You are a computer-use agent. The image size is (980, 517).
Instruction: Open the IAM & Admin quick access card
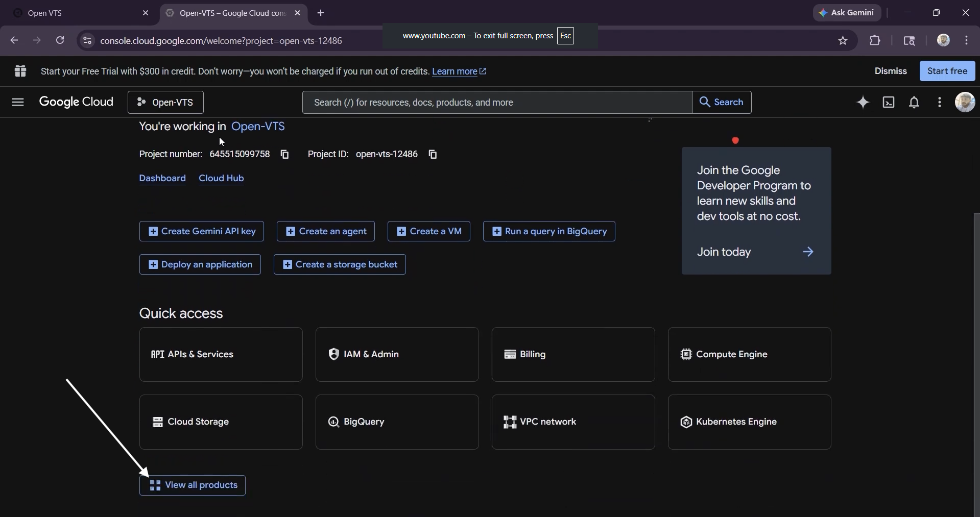tap(397, 355)
